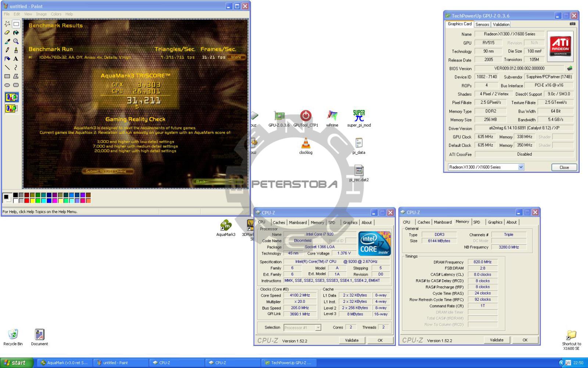Select the pi_rec.dat2 file icon
This screenshot has height=368, width=588.
point(359,173)
